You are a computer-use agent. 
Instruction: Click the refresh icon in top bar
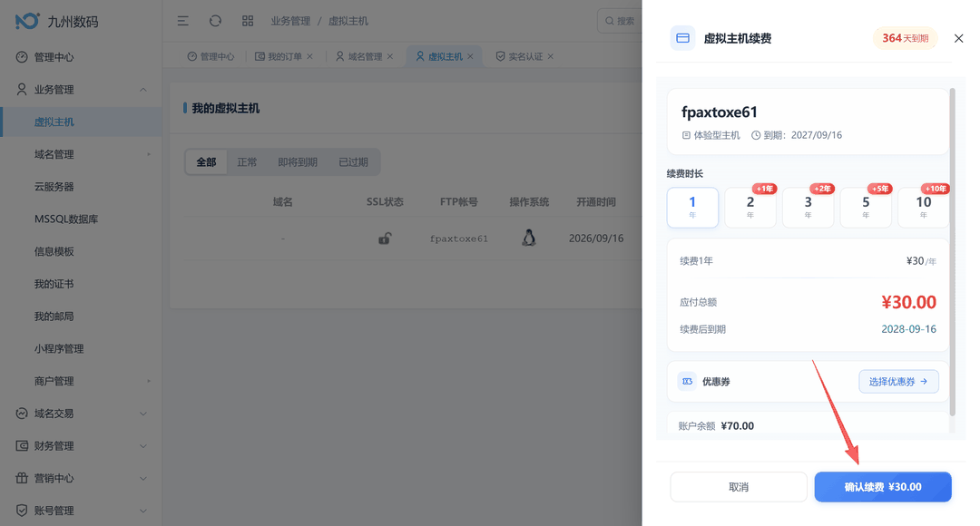(x=215, y=21)
